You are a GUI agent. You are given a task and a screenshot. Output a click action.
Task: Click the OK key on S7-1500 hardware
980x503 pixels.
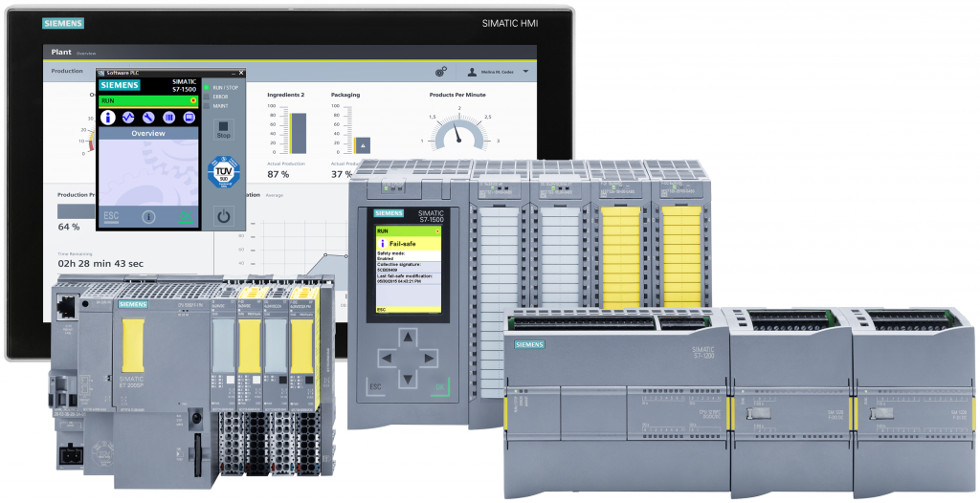(x=439, y=387)
